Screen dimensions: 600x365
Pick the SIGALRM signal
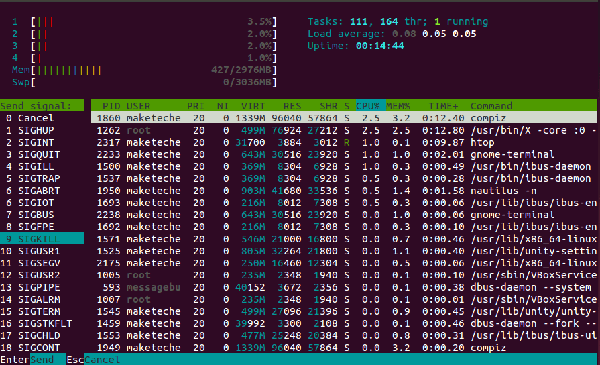tap(42, 299)
